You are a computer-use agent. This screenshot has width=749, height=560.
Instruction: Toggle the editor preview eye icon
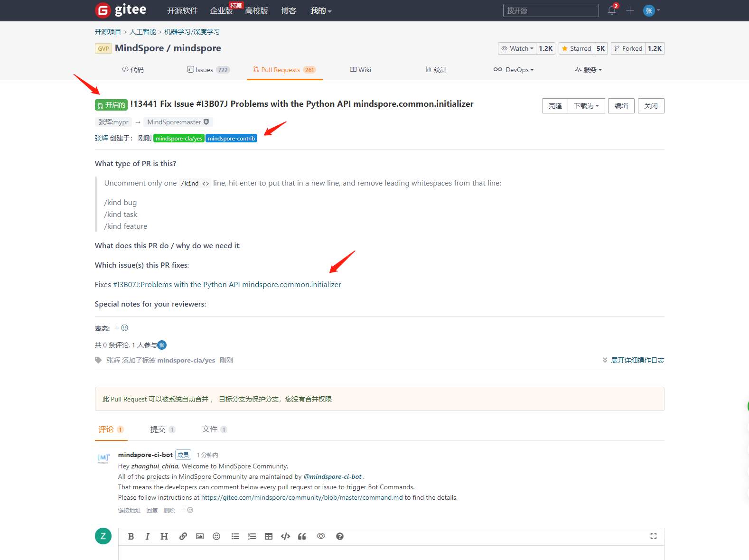point(321,536)
